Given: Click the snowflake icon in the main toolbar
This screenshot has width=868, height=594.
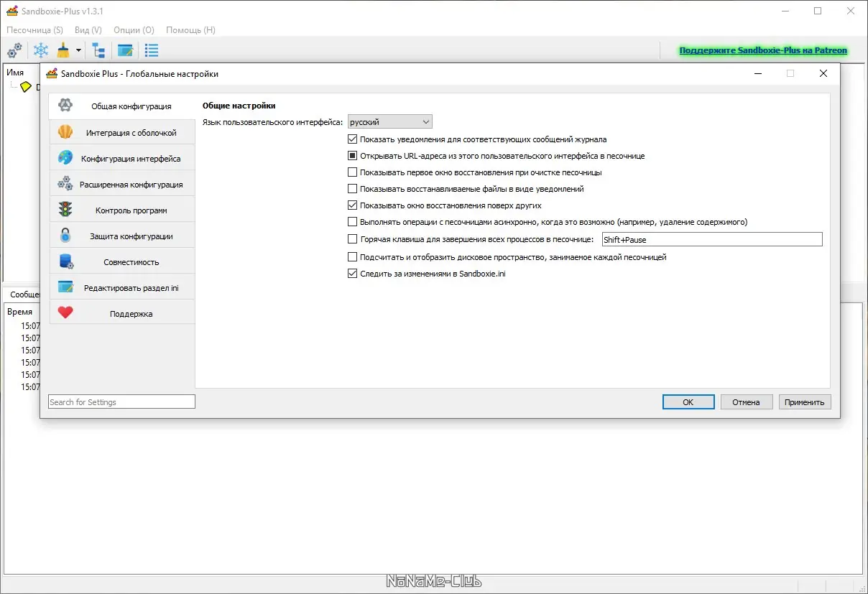Looking at the screenshot, I should coord(41,50).
